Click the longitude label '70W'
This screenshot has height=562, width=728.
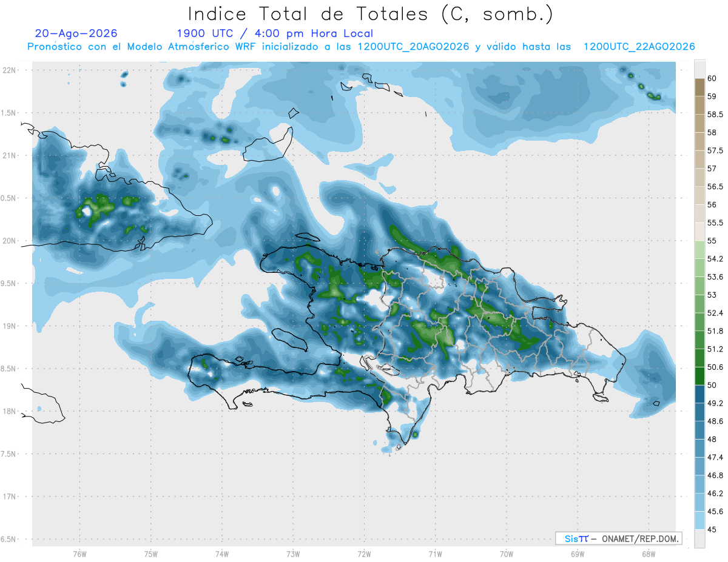point(506,554)
